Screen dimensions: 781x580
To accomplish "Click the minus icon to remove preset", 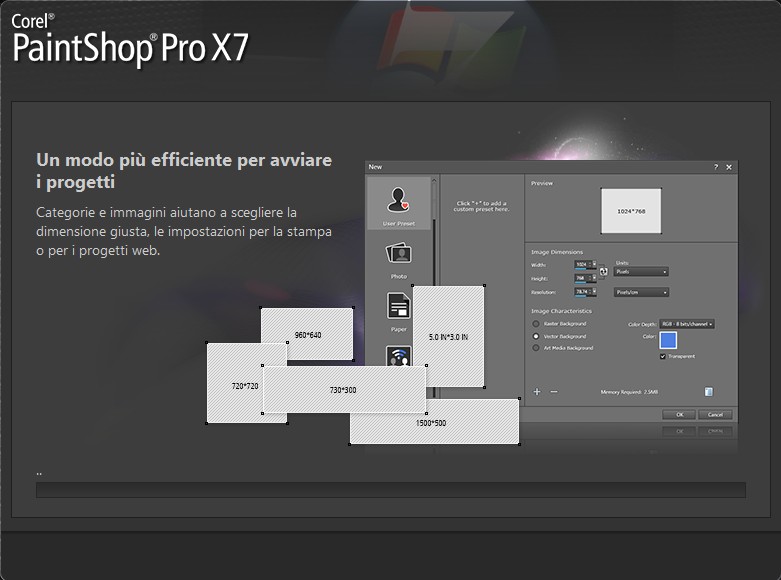I will pos(554,392).
